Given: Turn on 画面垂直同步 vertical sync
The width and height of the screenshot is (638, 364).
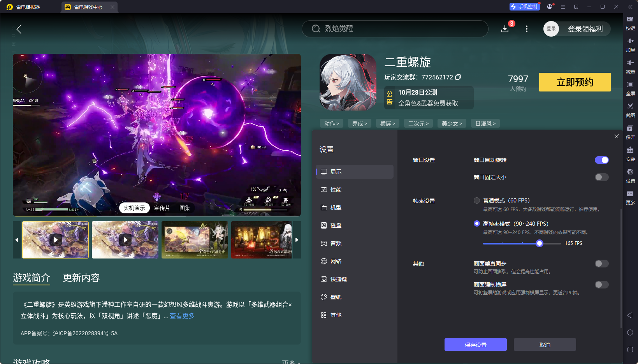Looking at the screenshot, I should pos(601,264).
